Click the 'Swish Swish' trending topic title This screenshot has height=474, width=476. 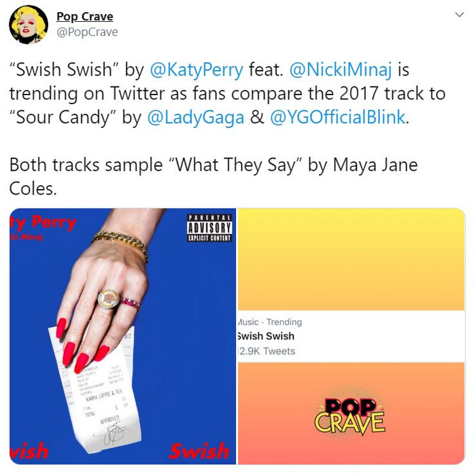(x=266, y=336)
